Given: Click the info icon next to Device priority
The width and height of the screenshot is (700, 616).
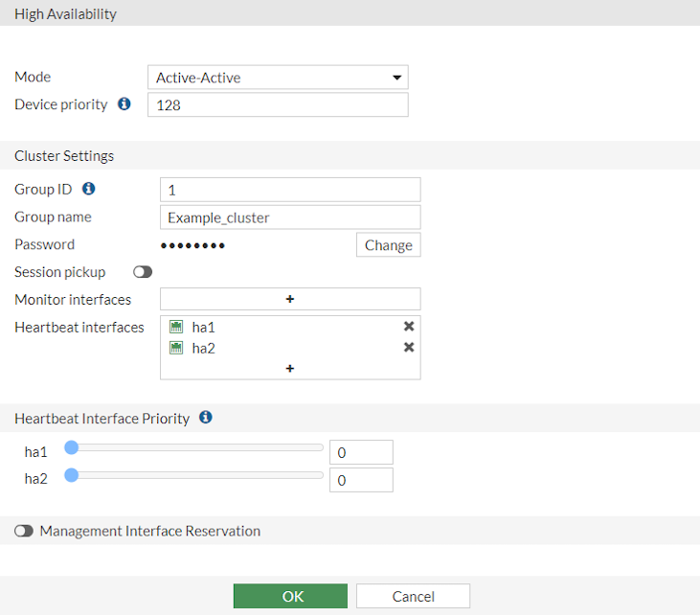Looking at the screenshot, I should tap(124, 104).
